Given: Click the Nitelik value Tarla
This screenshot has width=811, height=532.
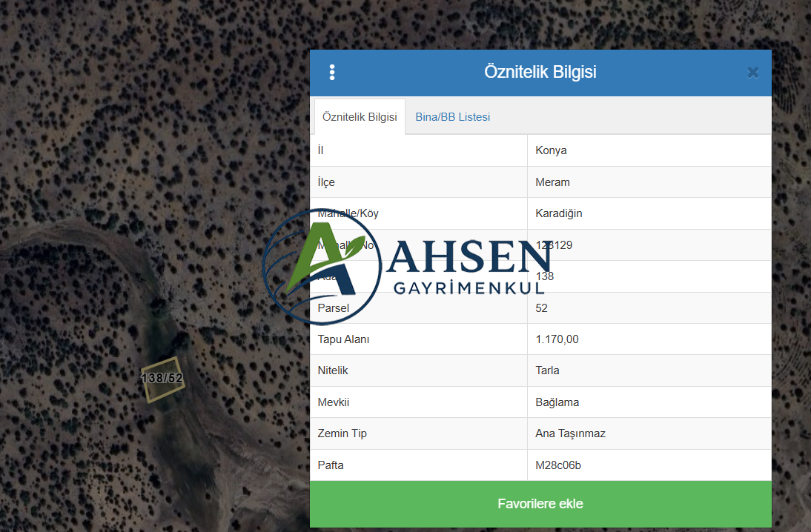Looking at the screenshot, I should pos(548,370).
